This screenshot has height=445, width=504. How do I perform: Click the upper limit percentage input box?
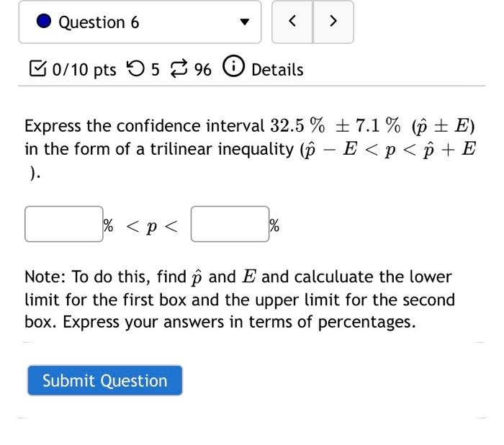(230, 224)
